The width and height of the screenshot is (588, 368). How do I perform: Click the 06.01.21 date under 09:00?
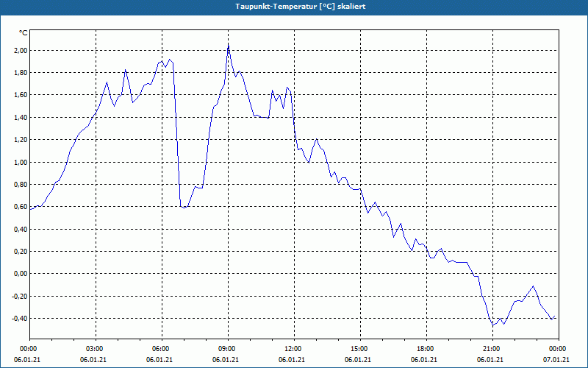click(x=226, y=359)
